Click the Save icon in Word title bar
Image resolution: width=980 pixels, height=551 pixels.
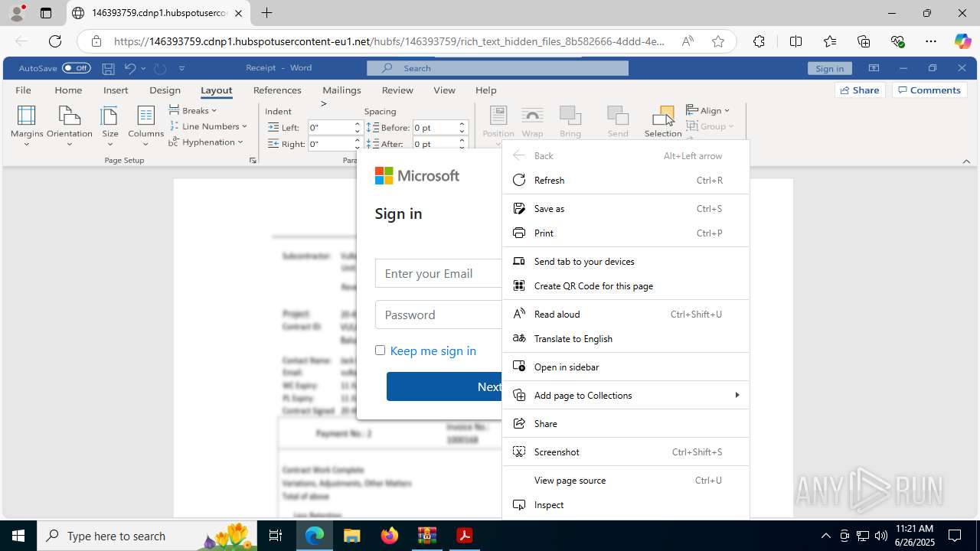point(109,68)
